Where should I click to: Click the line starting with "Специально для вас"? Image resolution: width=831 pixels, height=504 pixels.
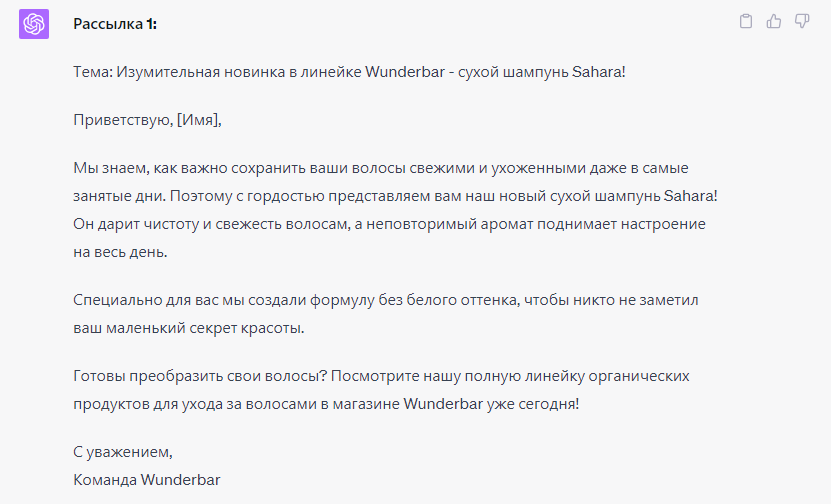click(382, 300)
